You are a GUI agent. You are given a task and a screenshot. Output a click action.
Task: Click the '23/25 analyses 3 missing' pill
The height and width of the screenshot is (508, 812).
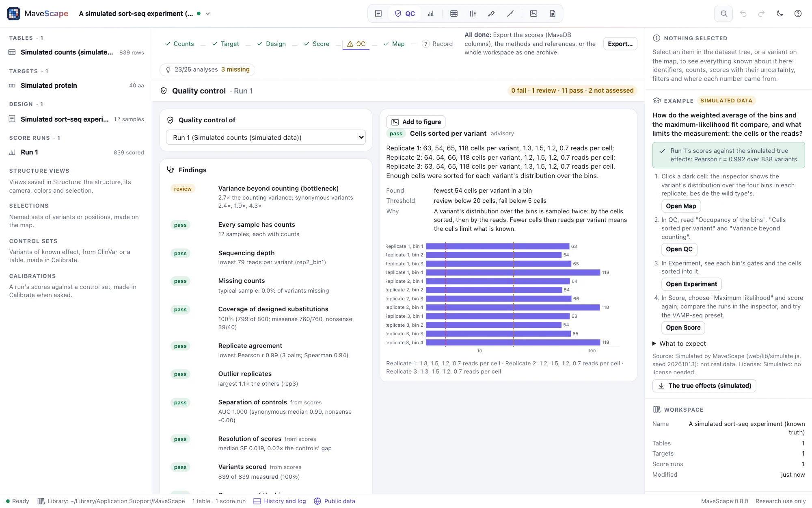pos(207,69)
